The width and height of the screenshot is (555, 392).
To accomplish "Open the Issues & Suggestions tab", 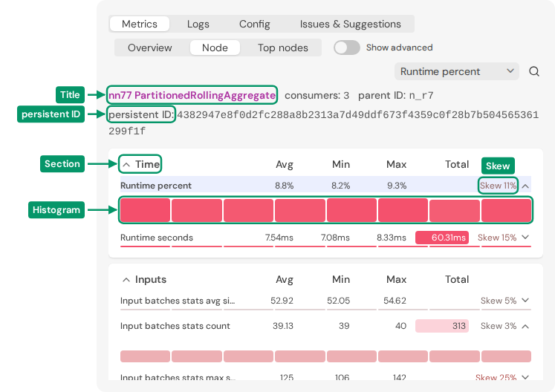I will pyautogui.click(x=351, y=24).
